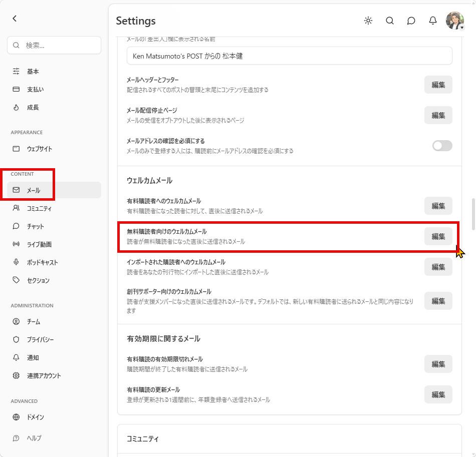Screen dimensions: 476x457
Task: Click the 有効期限に関するメール heading
Action: tap(163, 338)
